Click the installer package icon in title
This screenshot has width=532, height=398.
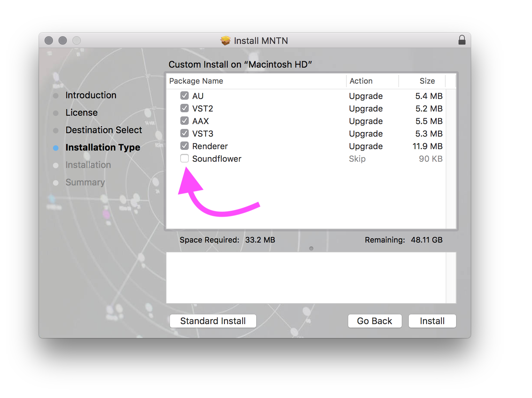pos(226,41)
